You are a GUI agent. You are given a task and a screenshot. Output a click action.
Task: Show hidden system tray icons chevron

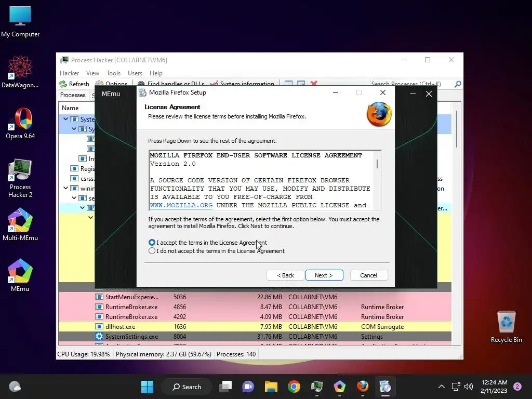point(442,387)
